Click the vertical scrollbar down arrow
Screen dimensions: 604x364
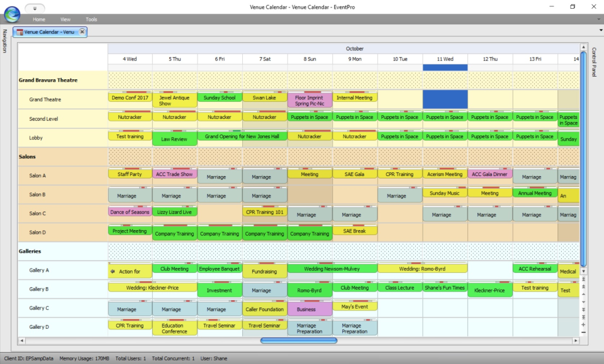coord(584,271)
